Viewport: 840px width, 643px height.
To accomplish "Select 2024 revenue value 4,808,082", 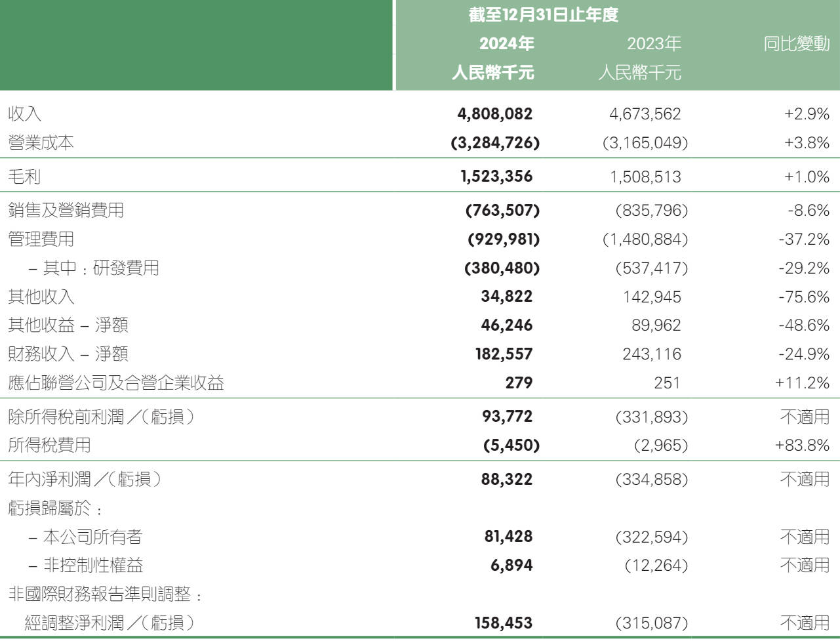I will (495, 114).
